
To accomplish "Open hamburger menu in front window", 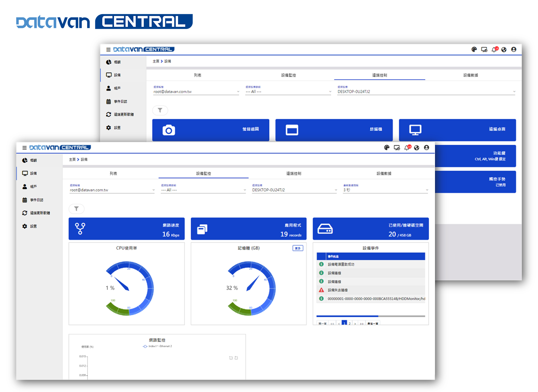I will (24, 148).
